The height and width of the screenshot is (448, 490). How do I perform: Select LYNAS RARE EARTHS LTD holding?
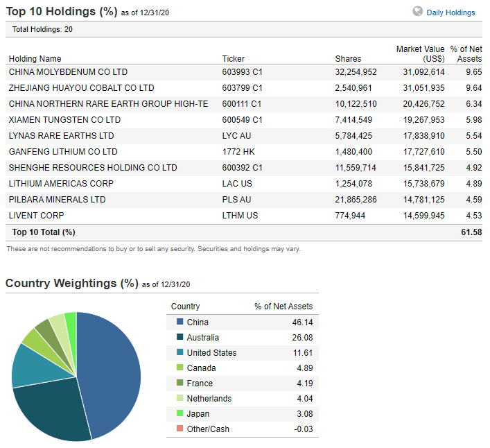(61, 136)
